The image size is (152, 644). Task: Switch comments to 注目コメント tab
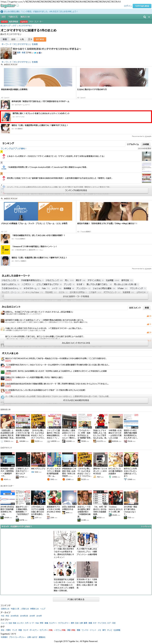click(x=135, y=307)
